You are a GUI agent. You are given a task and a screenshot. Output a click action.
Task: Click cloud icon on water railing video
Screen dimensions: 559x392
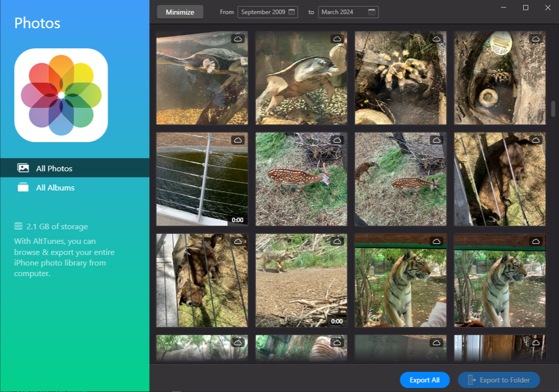tap(238, 140)
